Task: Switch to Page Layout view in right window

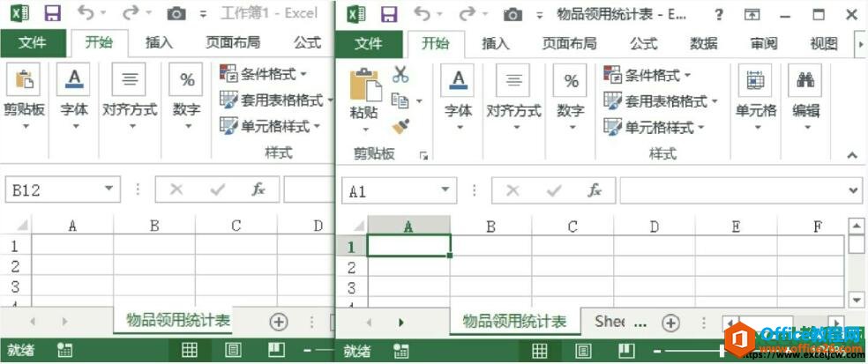Action: (582, 350)
